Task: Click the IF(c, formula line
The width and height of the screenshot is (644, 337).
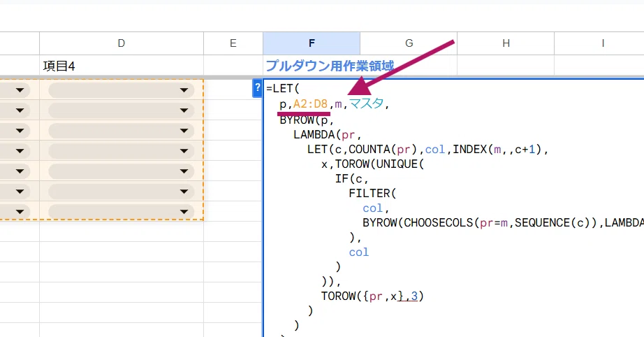Action: pos(351,179)
